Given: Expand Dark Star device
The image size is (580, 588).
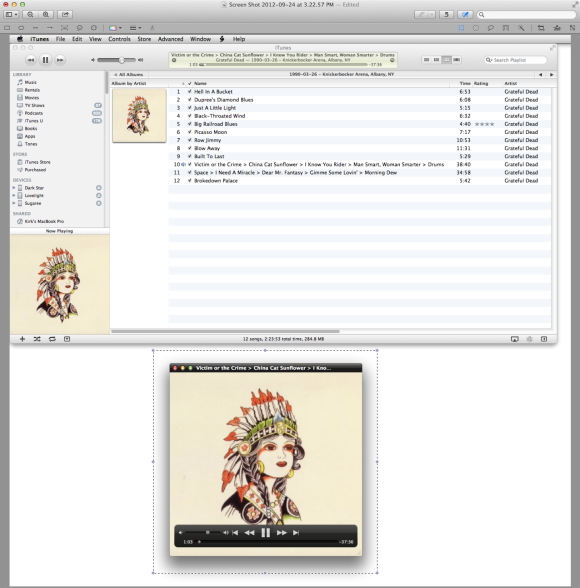Looking at the screenshot, I should coord(14,188).
